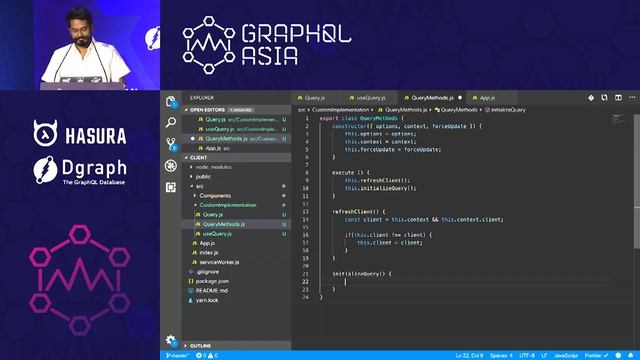This screenshot has height=360, width=640.
Task: Open App.js in Open Editors list
Action: 236,148
